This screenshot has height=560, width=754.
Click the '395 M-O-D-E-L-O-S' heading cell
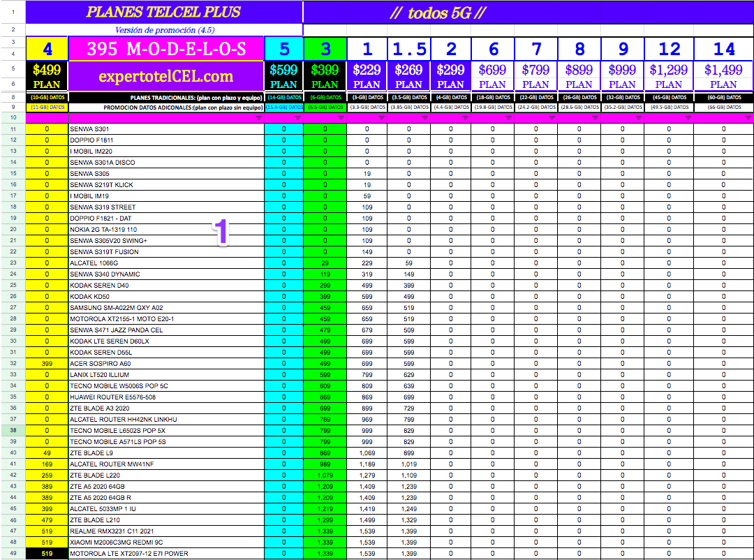(x=166, y=49)
